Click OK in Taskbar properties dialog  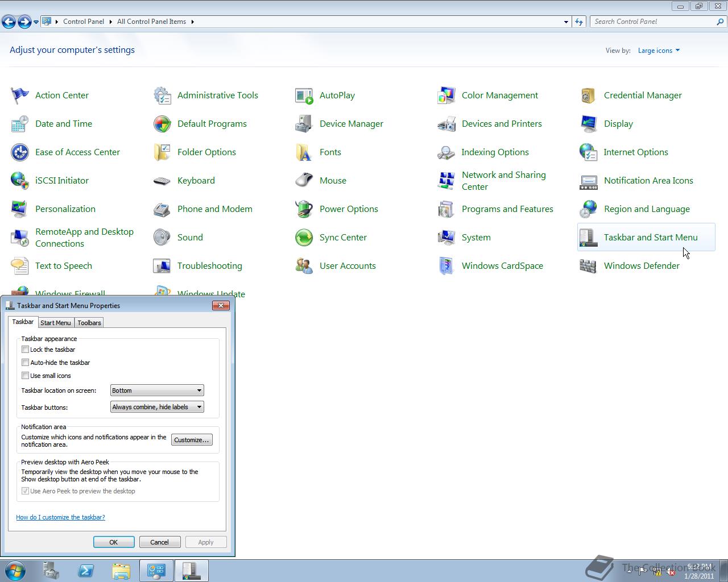point(114,542)
